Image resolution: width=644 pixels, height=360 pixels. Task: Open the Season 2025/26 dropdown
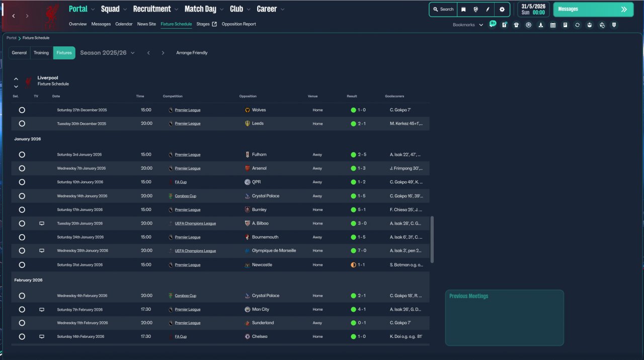click(x=107, y=53)
